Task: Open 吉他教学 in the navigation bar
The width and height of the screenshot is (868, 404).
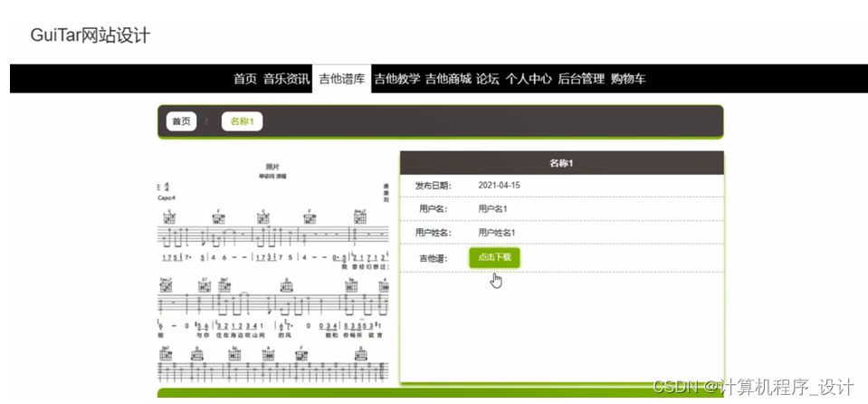Action: click(x=397, y=79)
